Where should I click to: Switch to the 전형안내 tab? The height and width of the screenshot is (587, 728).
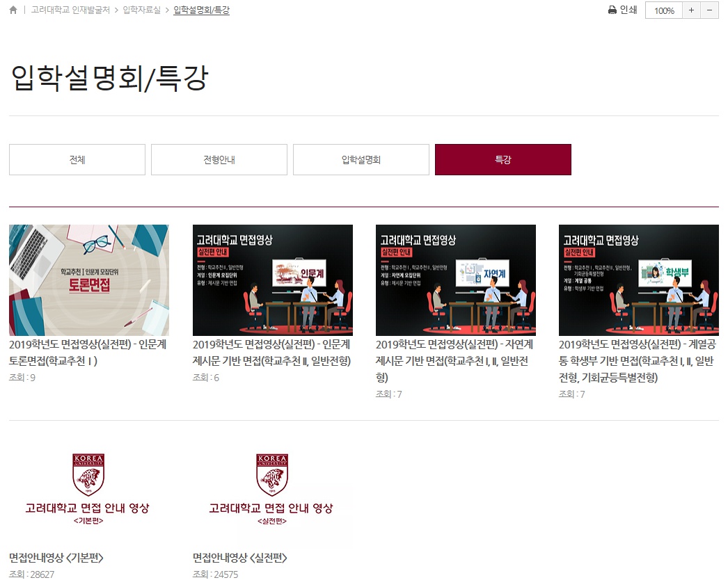[x=219, y=160]
